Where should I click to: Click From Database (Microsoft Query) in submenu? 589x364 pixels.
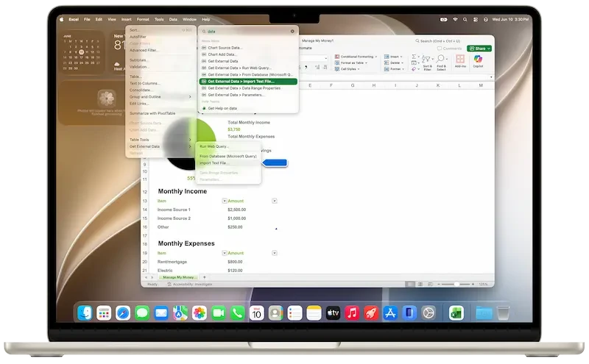pos(228,156)
